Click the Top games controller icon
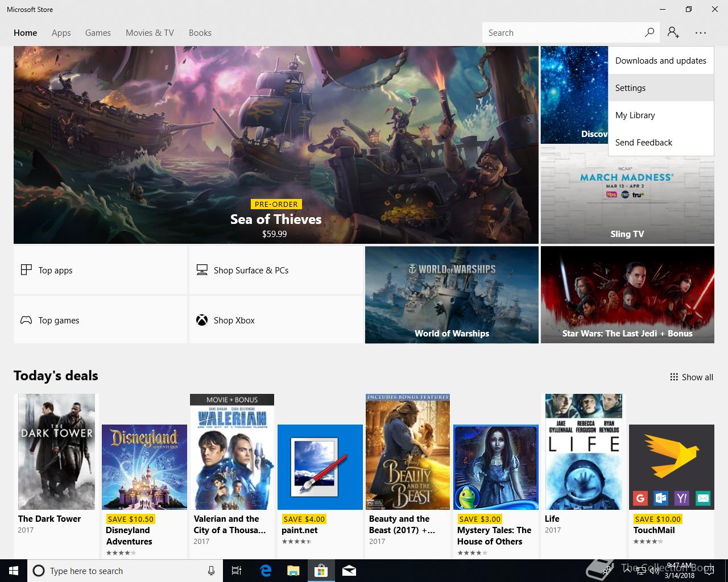The height and width of the screenshot is (582, 728). (26, 320)
